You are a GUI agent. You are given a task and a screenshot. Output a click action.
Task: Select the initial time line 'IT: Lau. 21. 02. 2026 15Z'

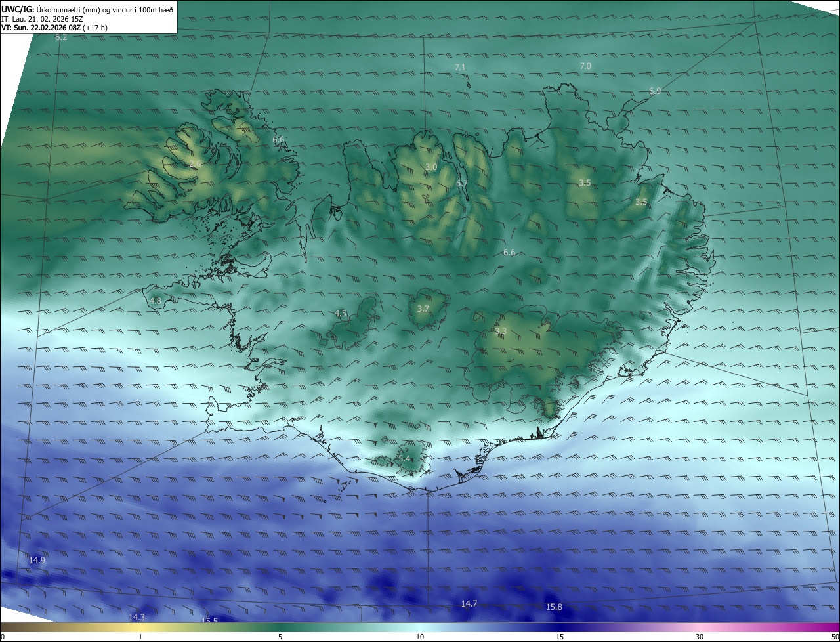(x=42, y=19)
